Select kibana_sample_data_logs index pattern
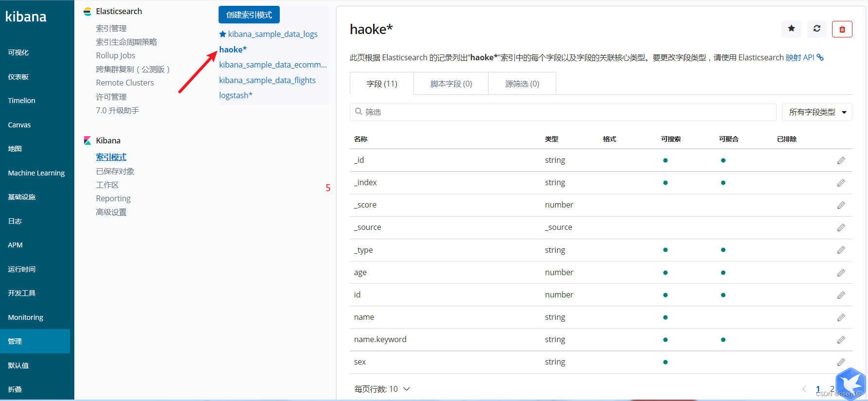The width and height of the screenshot is (868, 401). pos(272,34)
